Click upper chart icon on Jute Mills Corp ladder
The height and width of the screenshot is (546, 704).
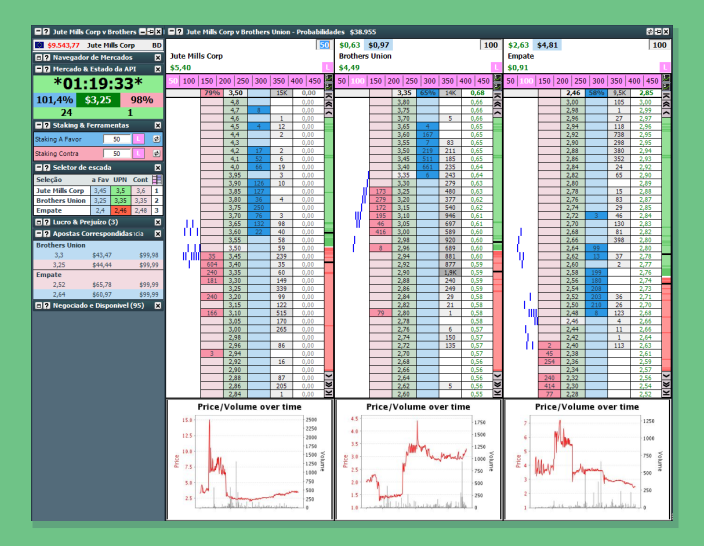click(329, 79)
